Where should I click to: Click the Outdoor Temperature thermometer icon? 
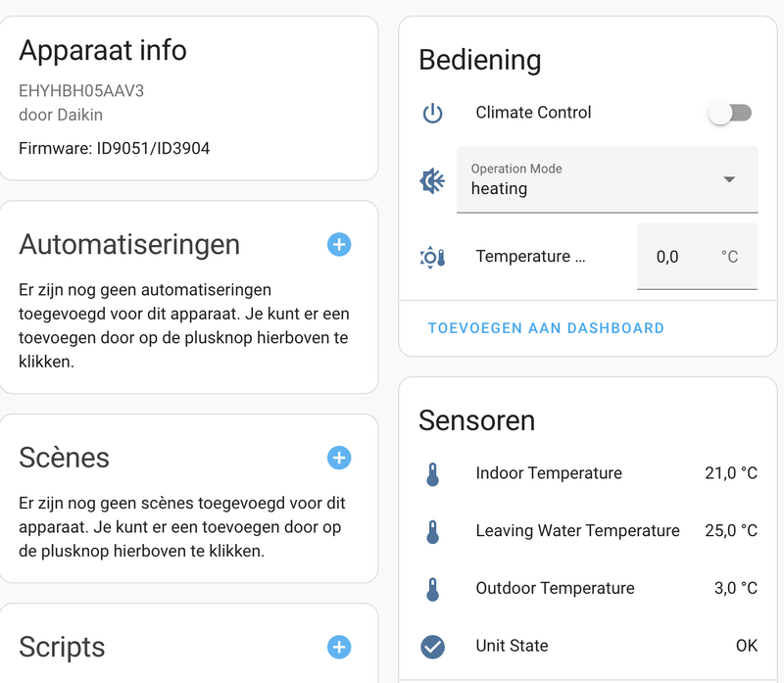point(432,590)
